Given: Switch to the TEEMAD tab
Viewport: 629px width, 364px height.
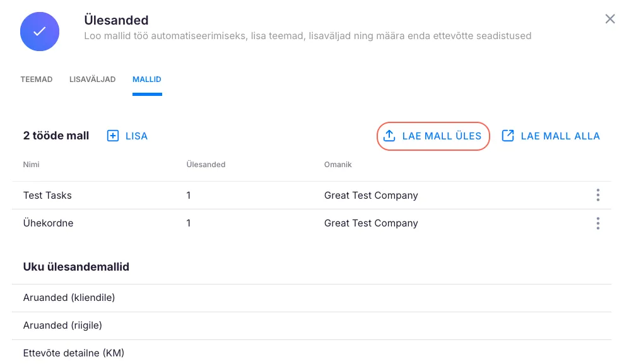Looking at the screenshot, I should tap(37, 79).
